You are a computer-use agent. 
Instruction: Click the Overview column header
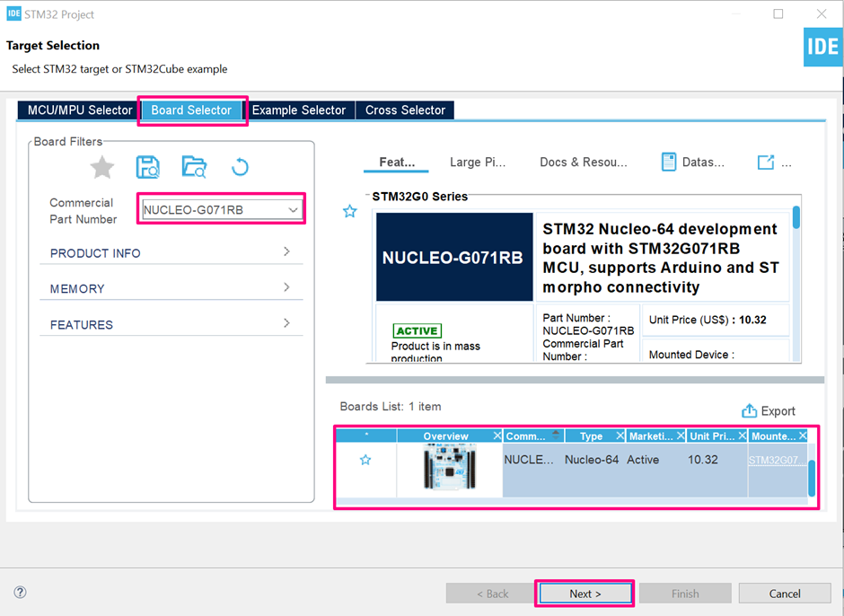pos(445,436)
